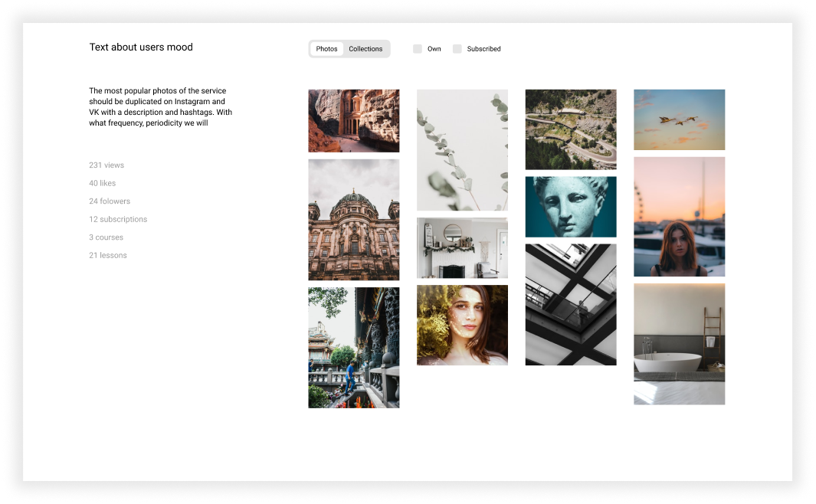Click the 24 folowers stat

[x=110, y=201]
